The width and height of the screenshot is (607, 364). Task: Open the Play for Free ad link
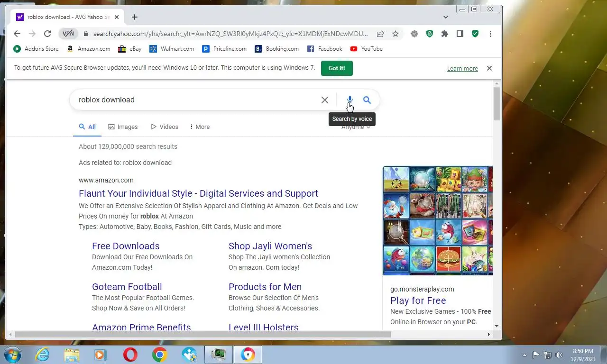(418, 300)
